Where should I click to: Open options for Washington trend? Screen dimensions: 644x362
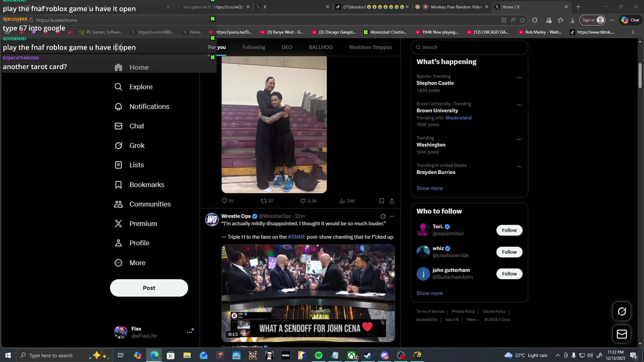click(519, 139)
